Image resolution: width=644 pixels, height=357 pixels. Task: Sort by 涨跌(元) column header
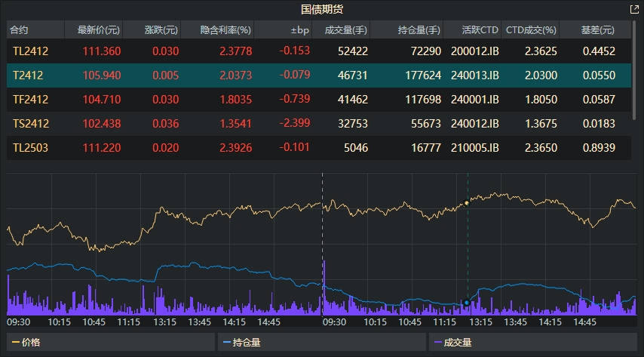tap(161, 30)
